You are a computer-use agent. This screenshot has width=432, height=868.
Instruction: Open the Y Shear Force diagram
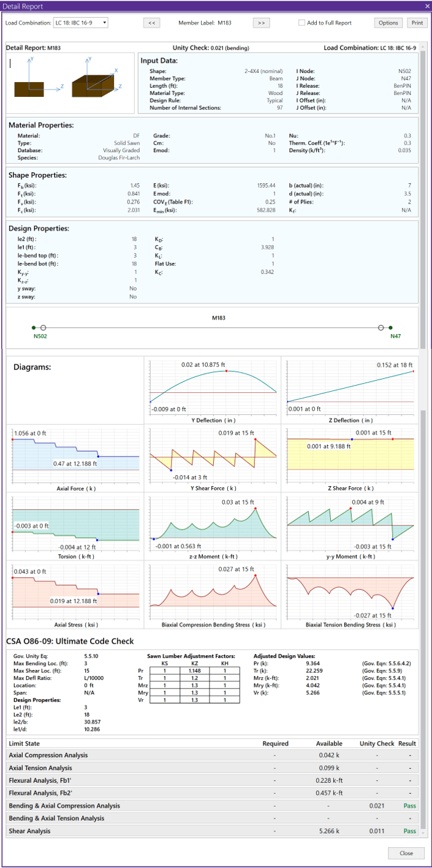point(212,457)
